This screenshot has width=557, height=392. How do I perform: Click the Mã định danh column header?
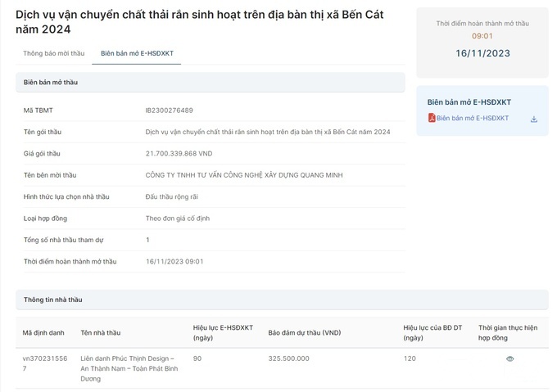click(43, 332)
